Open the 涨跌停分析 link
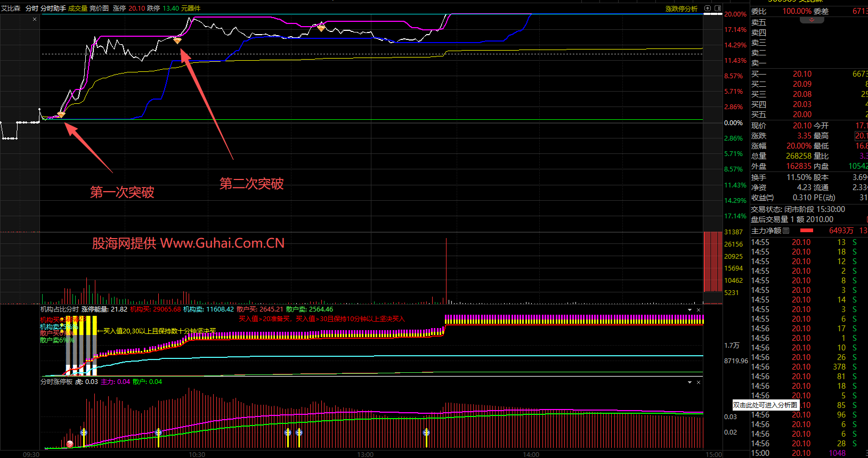868x458 pixels. point(681,9)
